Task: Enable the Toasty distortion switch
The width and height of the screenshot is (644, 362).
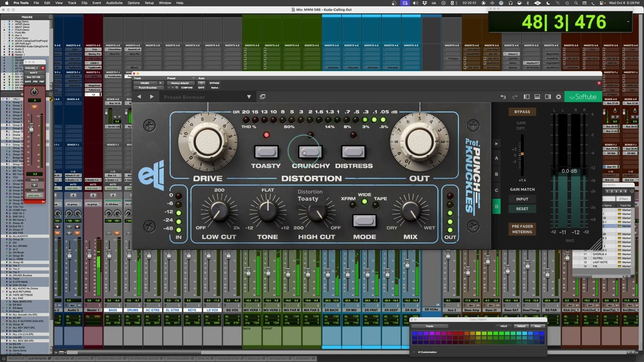Action: [266, 152]
